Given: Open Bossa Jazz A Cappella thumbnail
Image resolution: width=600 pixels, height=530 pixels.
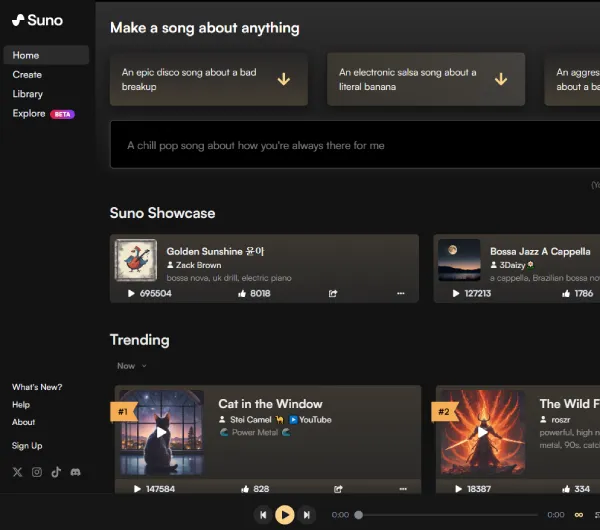Looking at the screenshot, I should coord(459,260).
